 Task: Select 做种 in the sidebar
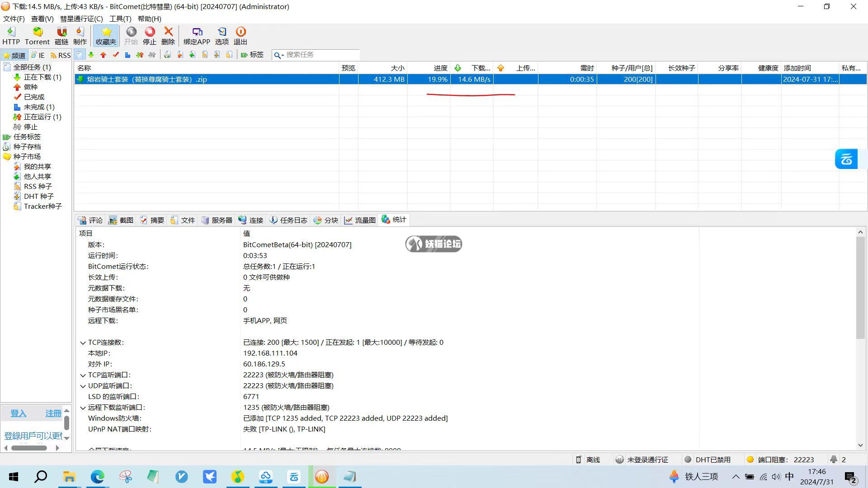click(x=31, y=87)
